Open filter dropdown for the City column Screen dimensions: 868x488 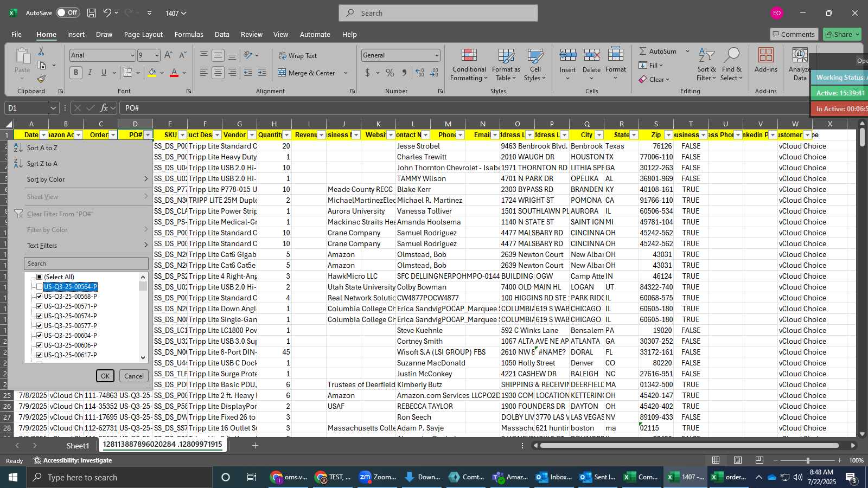(599, 135)
